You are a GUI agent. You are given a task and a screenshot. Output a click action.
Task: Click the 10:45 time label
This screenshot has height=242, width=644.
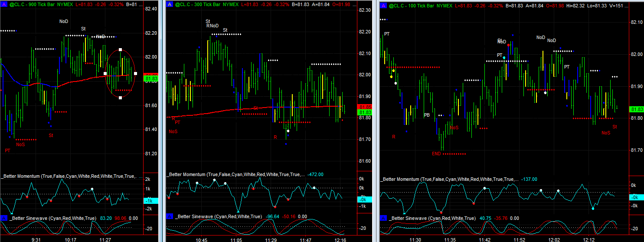(x=202, y=239)
